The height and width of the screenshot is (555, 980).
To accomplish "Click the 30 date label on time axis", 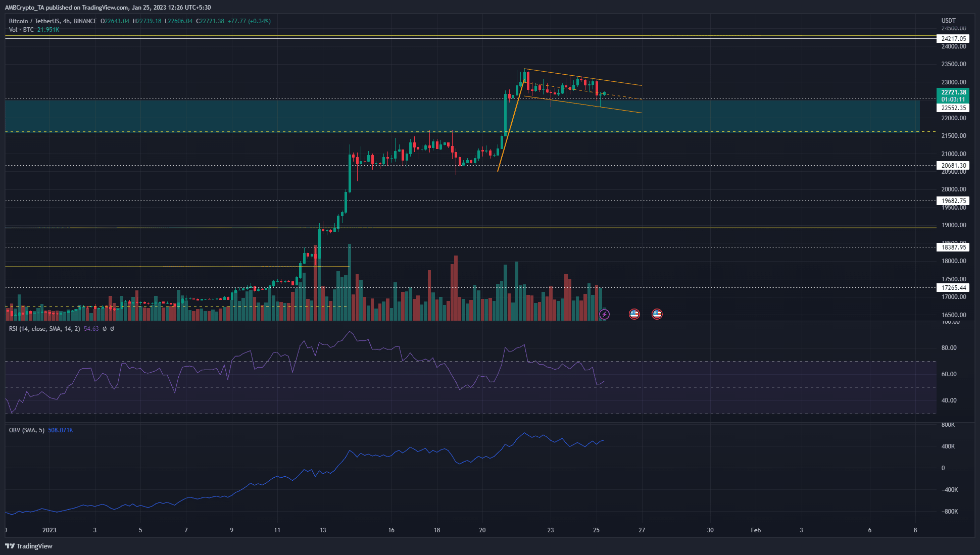I will tap(710, 530).
